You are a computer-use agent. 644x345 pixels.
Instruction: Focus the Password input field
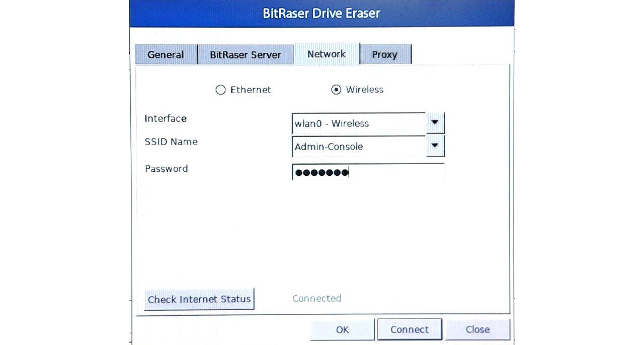click(x=368, y=172)
